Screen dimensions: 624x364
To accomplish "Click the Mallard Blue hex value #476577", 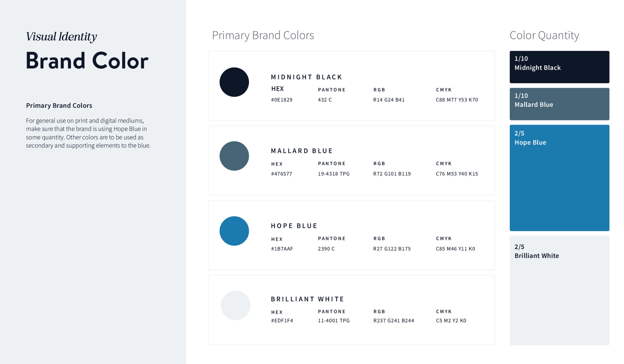I will [x=282, y=174].
